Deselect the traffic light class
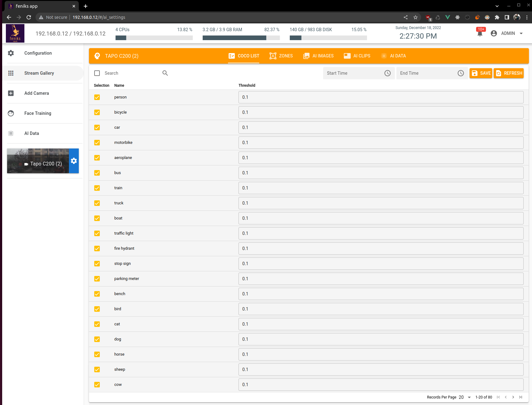532x405 pixels. tap(97, 233)
